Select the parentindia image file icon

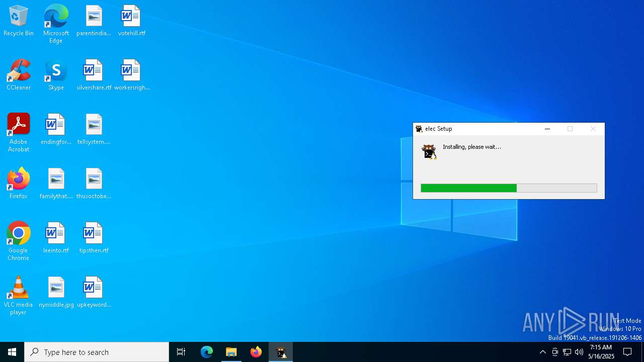point(94,21)
